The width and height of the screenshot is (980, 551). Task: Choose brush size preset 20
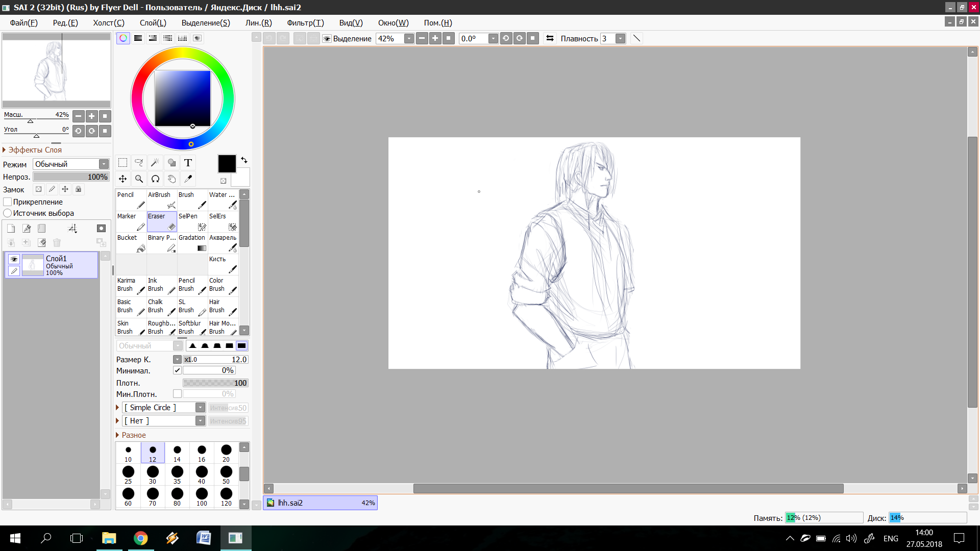tap(226, 452)
